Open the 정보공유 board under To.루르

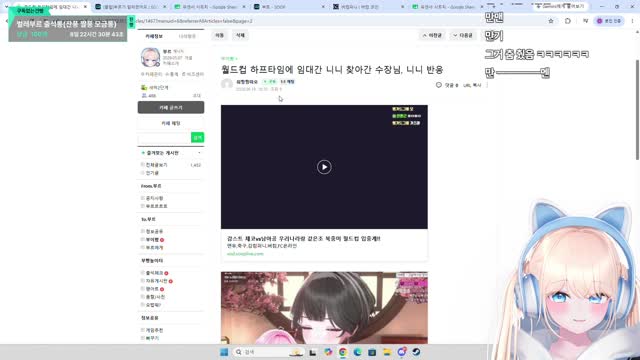[x=154, y=231]
